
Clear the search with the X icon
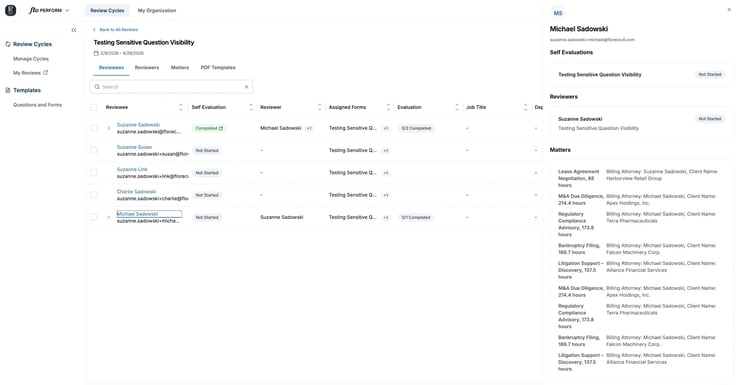point(246,87)
